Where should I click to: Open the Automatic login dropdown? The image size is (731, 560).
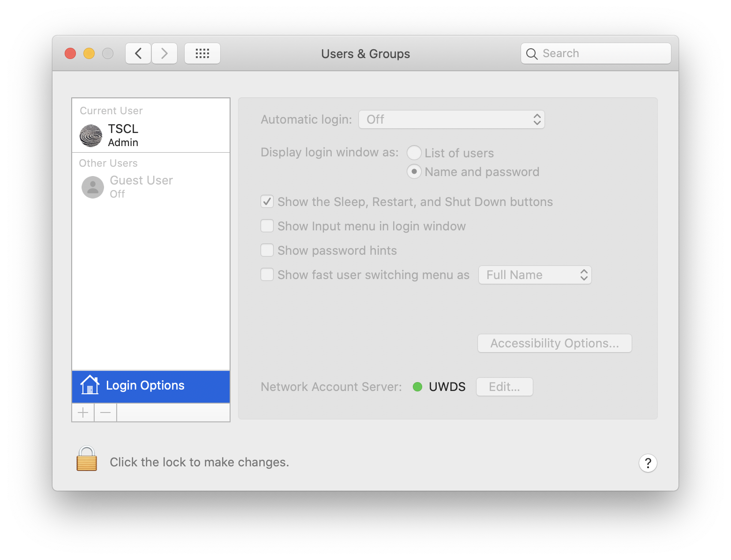[452, 119]
